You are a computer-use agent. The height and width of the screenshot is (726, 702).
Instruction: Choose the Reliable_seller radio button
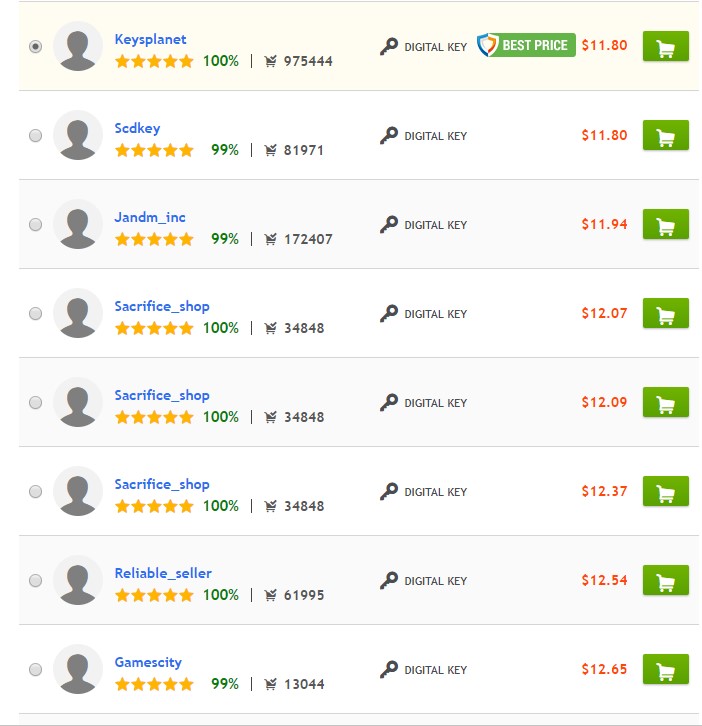pyautogui.click(x=36, y=581)
